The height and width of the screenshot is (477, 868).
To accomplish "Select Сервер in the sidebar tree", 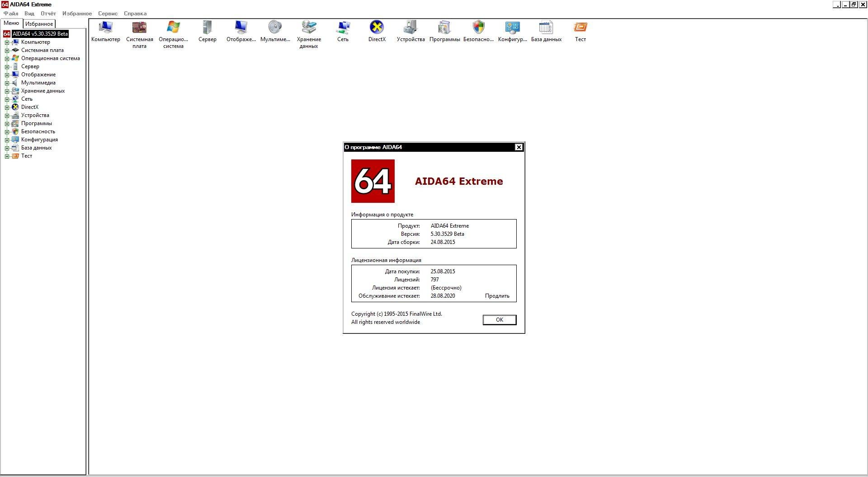I will point(30,66).
